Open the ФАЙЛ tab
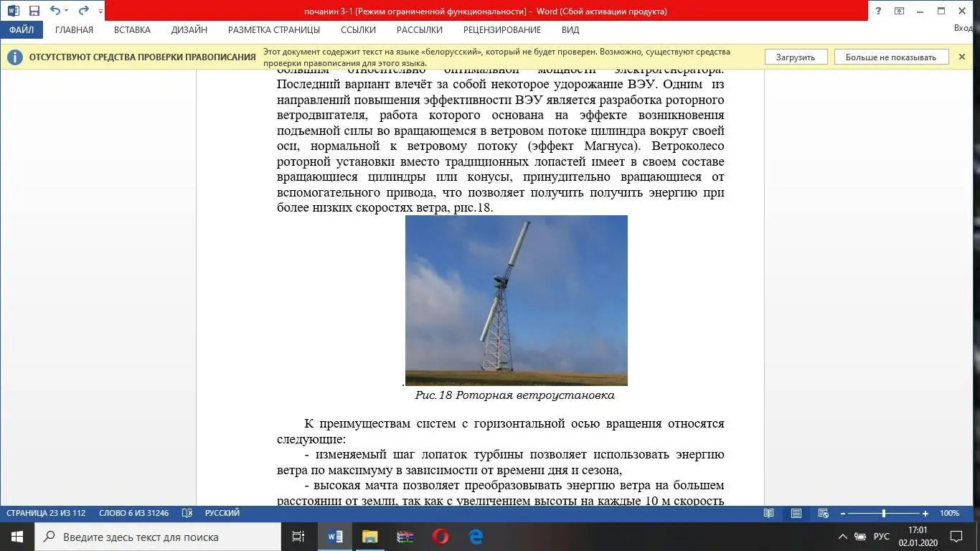The image size is (980, 551). (22, 30)
